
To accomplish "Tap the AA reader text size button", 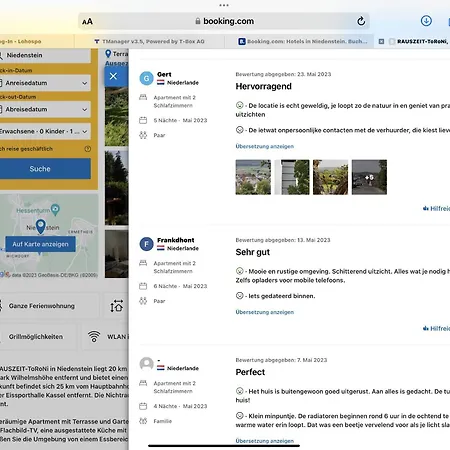I will 87,22.
